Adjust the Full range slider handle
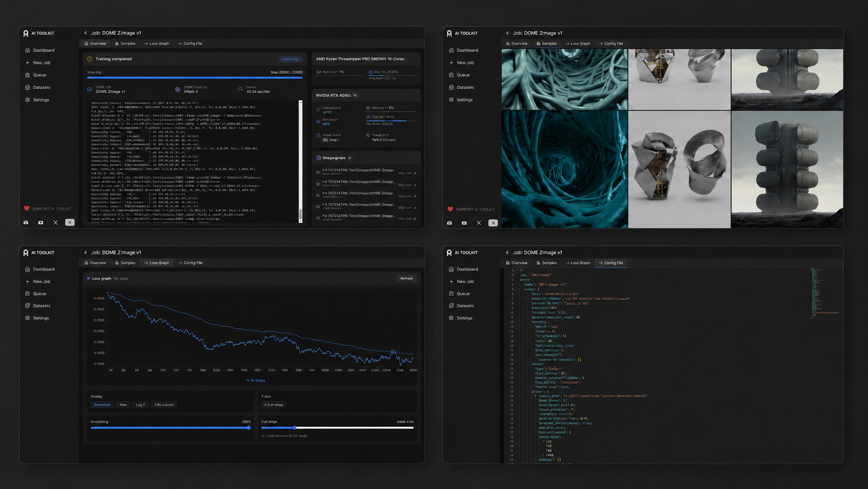This screenshot has width=868, height=489. click(294, 428)
